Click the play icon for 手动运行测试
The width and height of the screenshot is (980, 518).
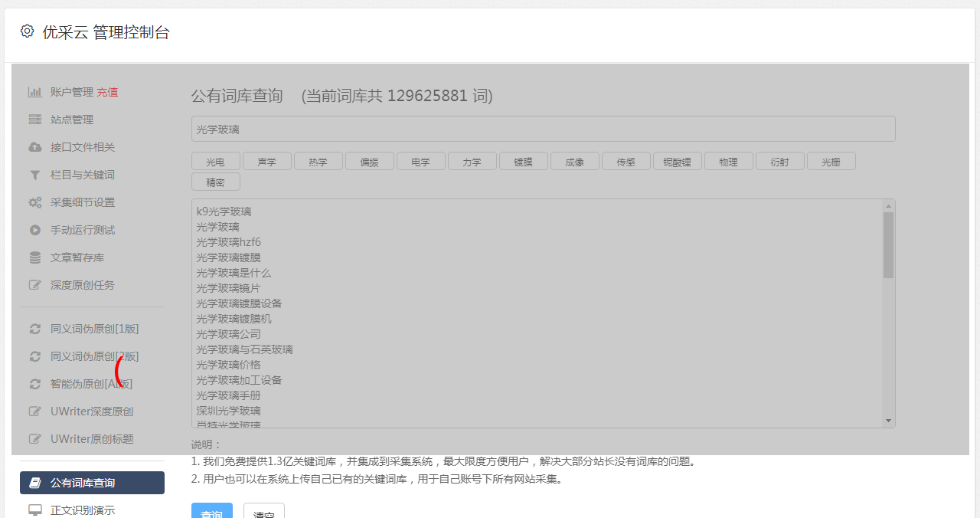tap(35, 230)
